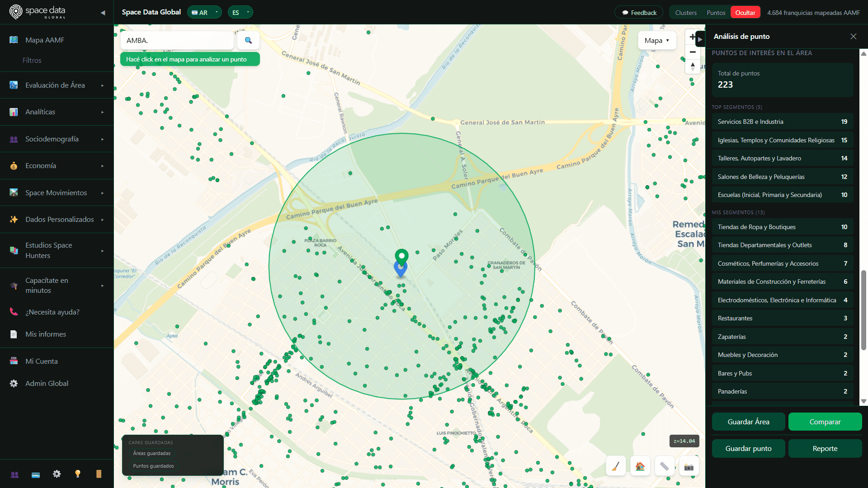Viewport: 868px width, 488px height.
Task: Click Guardar Área button
Action: pos(748,422)
